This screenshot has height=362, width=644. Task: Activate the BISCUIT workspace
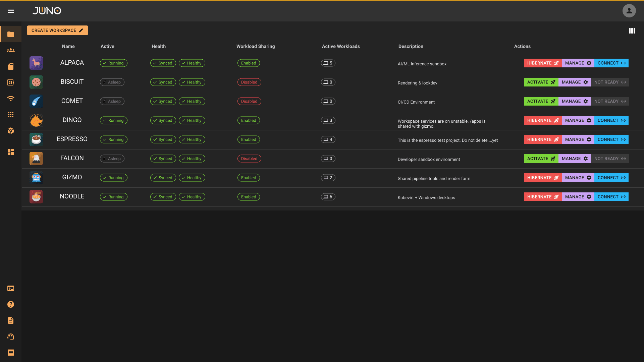pyautogui.click(x=541, y=82)
